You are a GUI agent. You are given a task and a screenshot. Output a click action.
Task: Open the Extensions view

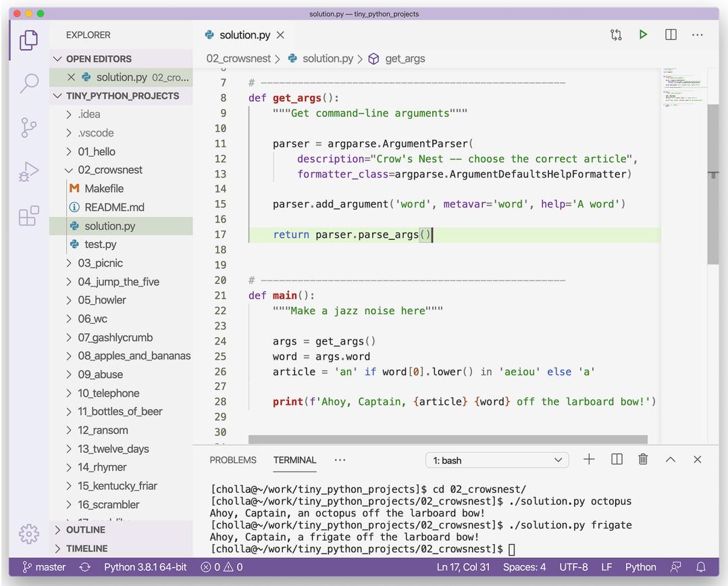pyautogui.click(x=28, y=216)
